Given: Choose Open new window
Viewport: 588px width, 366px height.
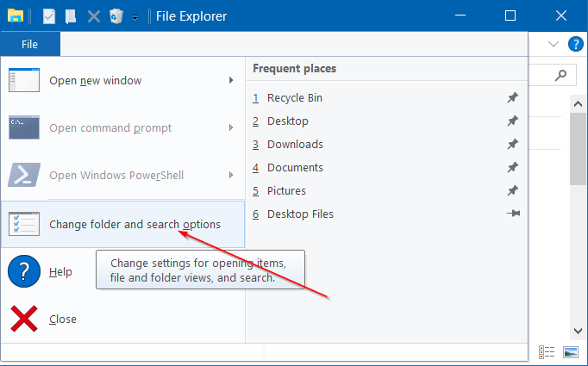Looking at the screenshot, I should (122, 81).
